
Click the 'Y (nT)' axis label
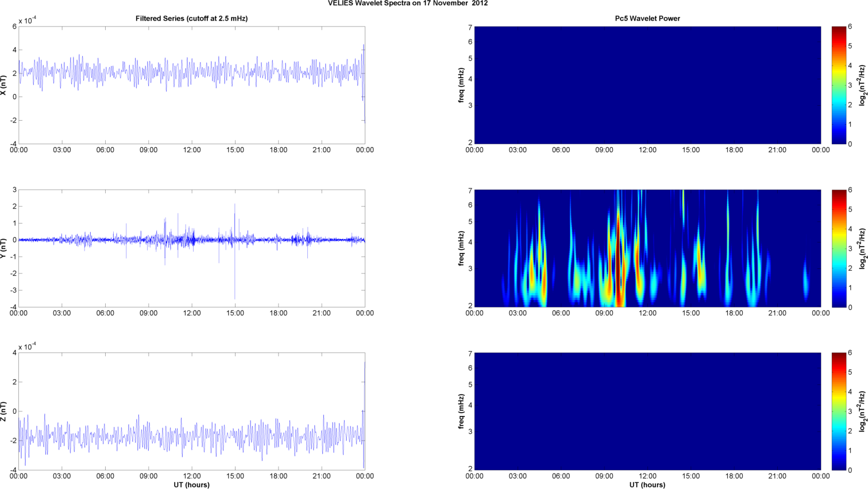(4, 248)
